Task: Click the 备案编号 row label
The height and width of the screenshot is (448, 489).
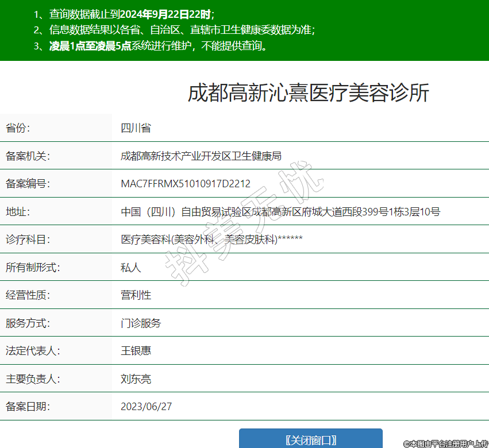Action: pyautogui.click(x=28, y=184)
